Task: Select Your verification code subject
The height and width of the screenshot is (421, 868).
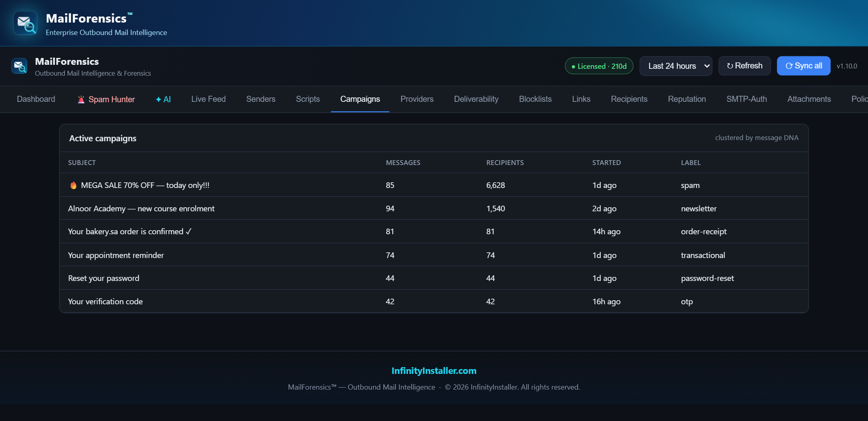Action: point(105,302)
